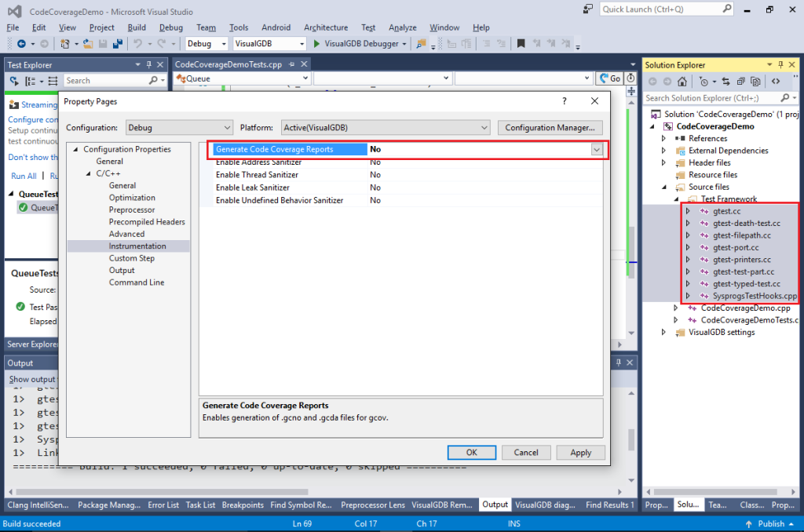Screen dimensions: 804x532
Task: Click Cancel in Property Pages
Action: pos(526,453)
